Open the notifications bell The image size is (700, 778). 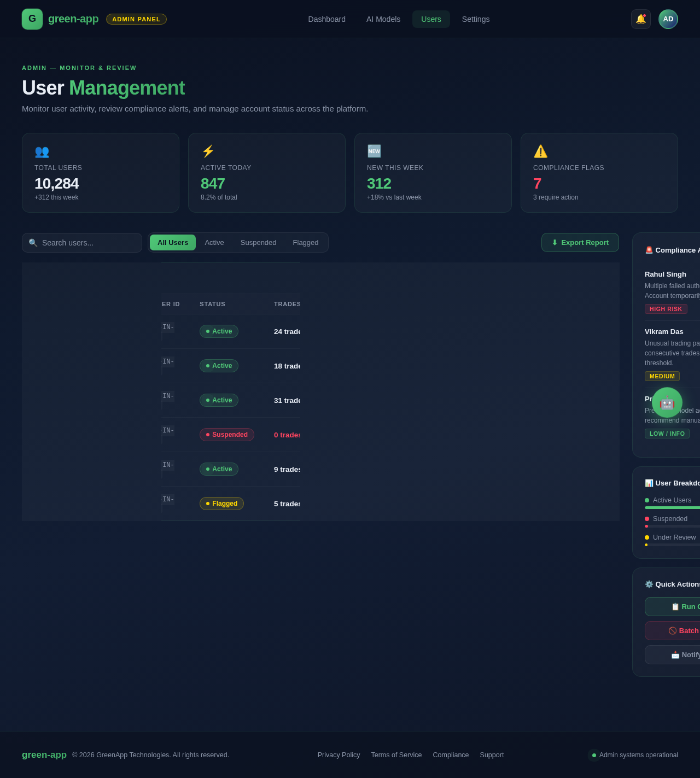coord(641,19)
